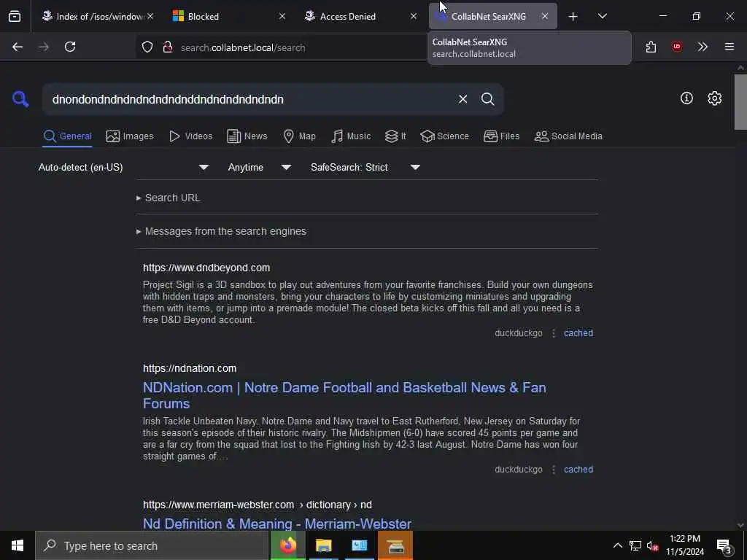Close the CollabNet SearXNG tab

(545, 16)
